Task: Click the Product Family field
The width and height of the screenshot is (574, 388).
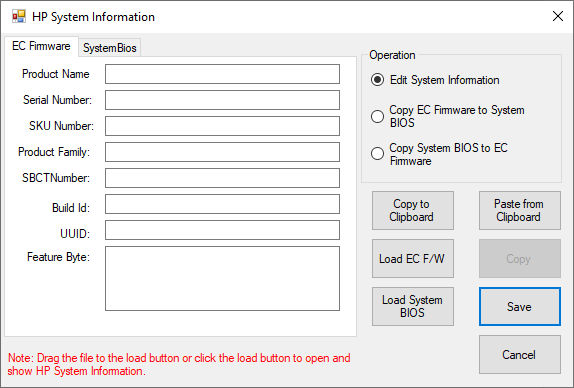Action: [x=222, y=152]
